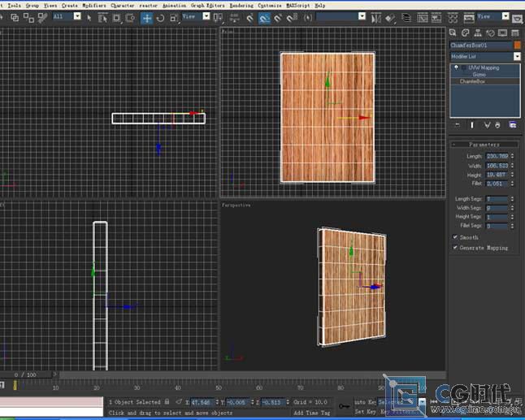The height and width of the screenshot is (420, 525).
Task: Open the Material Editor
Action: click(453, 18)
